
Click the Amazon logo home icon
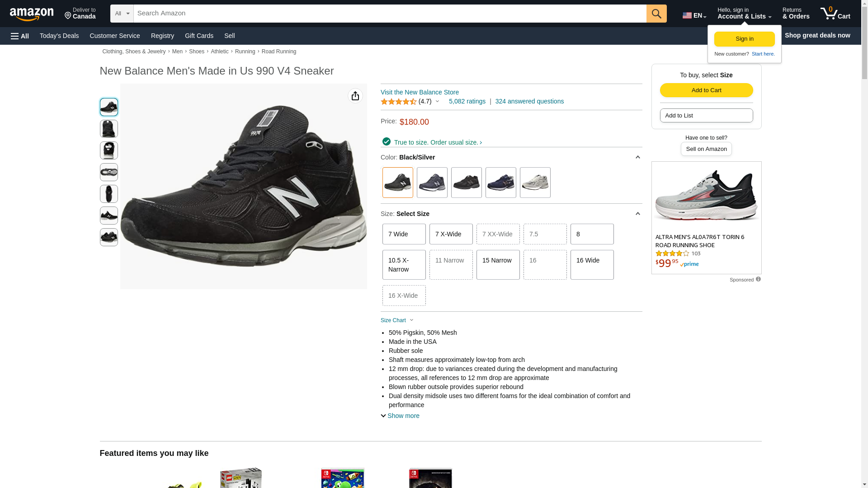(x=32, y=14)
